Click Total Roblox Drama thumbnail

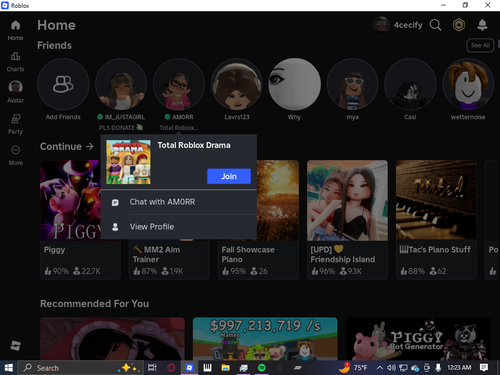(128, 162)
